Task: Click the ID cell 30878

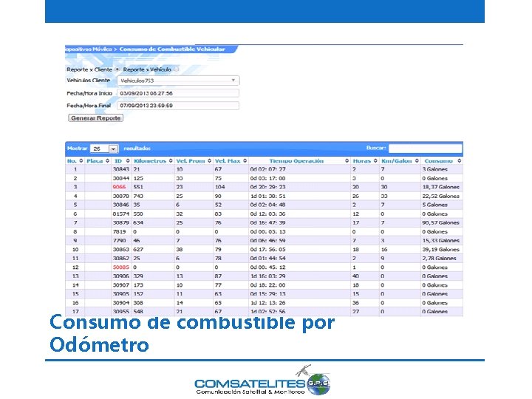Action: 120,196
